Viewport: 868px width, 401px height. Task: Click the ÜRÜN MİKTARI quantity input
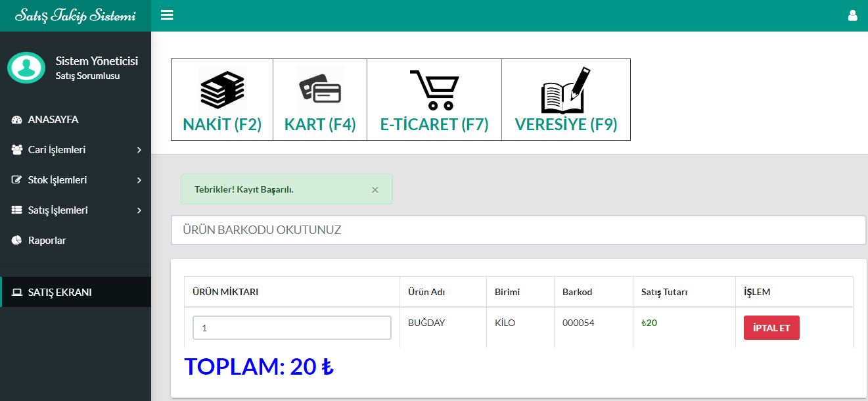point(292,327)
